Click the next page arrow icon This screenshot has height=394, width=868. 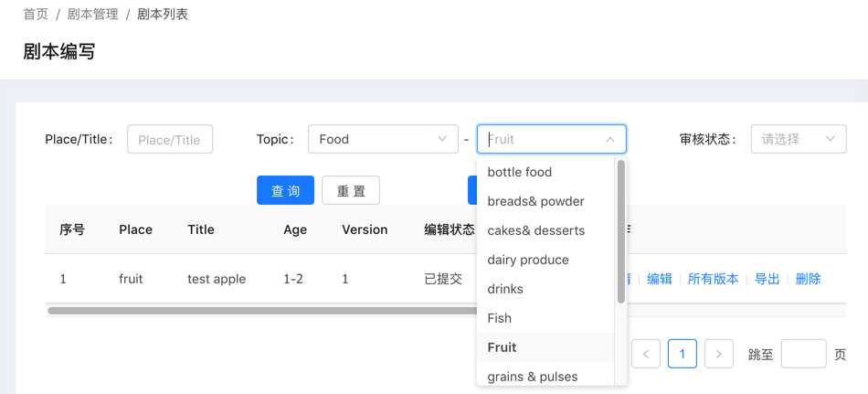pos(719,354)
